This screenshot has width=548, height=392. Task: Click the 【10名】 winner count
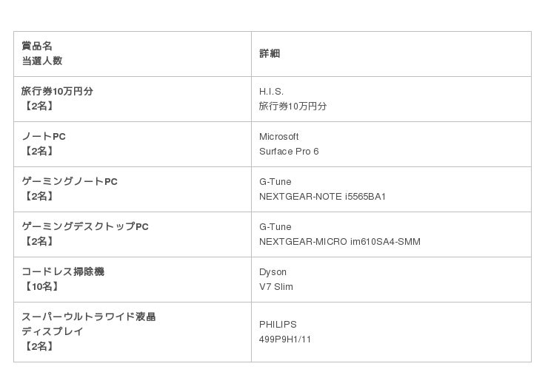coord(41,286)
